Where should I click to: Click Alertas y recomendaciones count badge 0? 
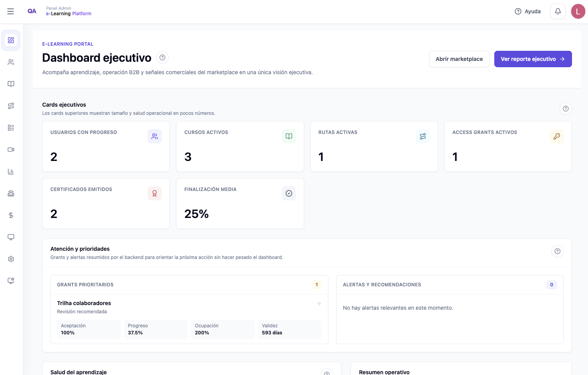pos(552,285)
